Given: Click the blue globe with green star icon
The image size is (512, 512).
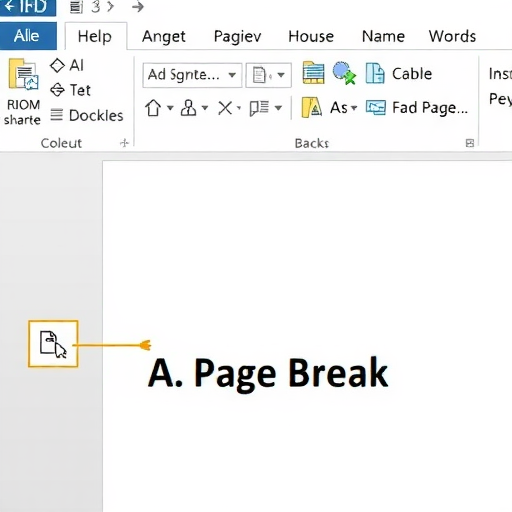Looking at the screenshot, I should click(344, 73).
